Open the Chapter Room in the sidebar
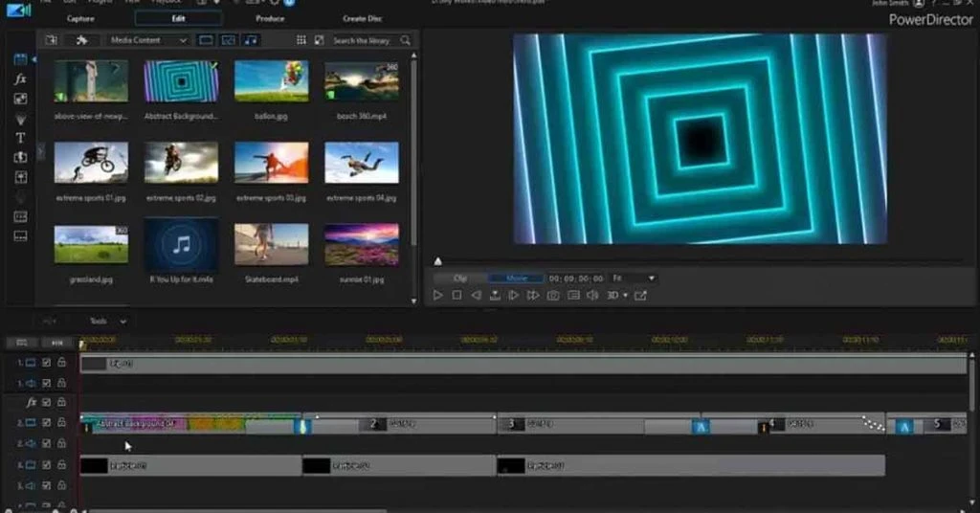The height and width of the screenshot is (513, 980). [20, 217]
